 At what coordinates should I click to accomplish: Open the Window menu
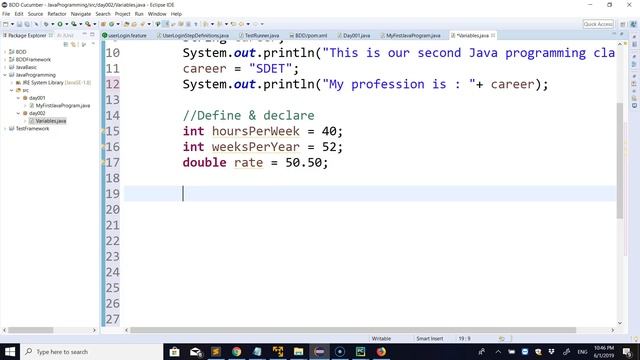click(x=157, y=14)
